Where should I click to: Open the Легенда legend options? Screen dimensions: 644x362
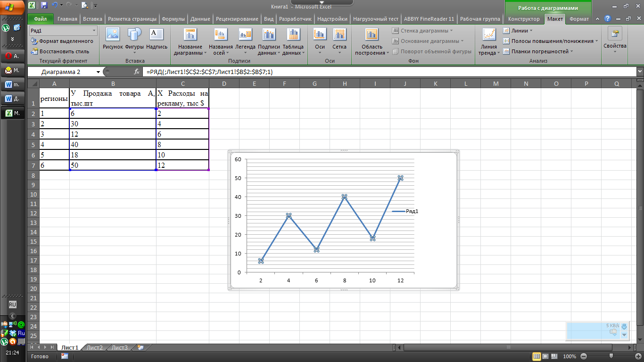click(x=245, y=41)
